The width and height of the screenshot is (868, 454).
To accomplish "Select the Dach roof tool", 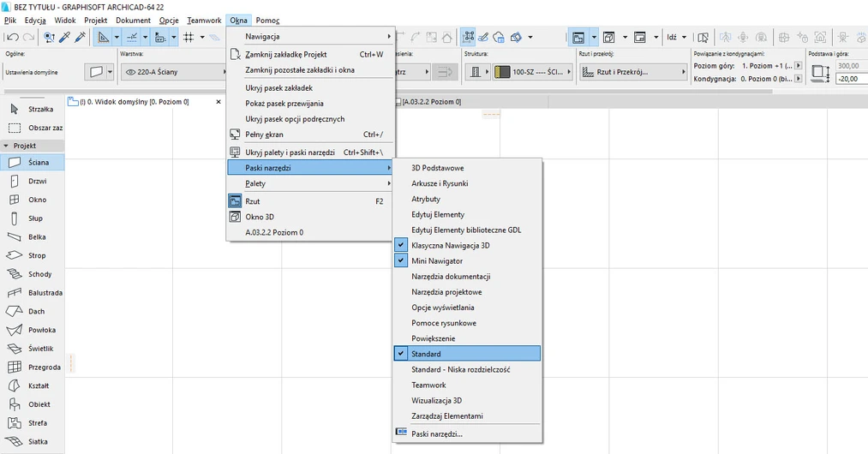I will pyautogui.click(x=32, y=311).
